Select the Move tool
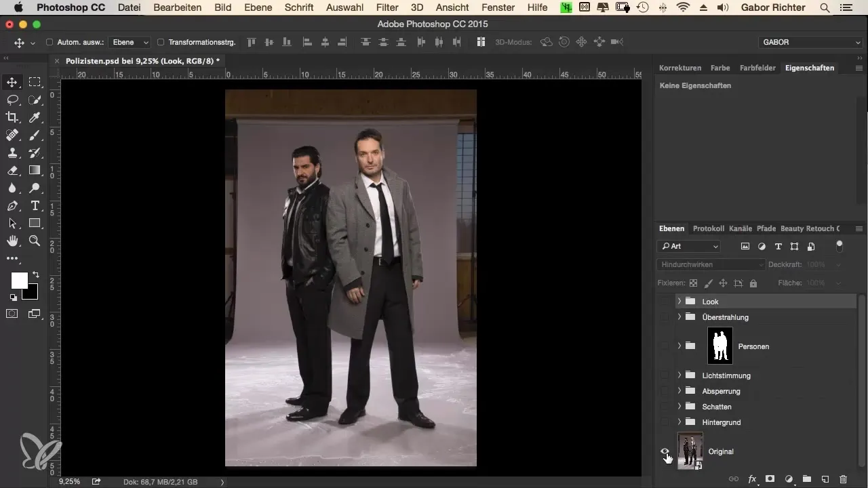868x488 pixels. click(12, 83)
